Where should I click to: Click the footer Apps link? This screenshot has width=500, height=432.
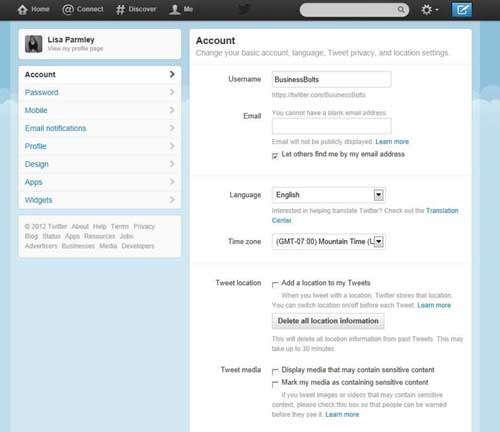click(x=72, y=236)
